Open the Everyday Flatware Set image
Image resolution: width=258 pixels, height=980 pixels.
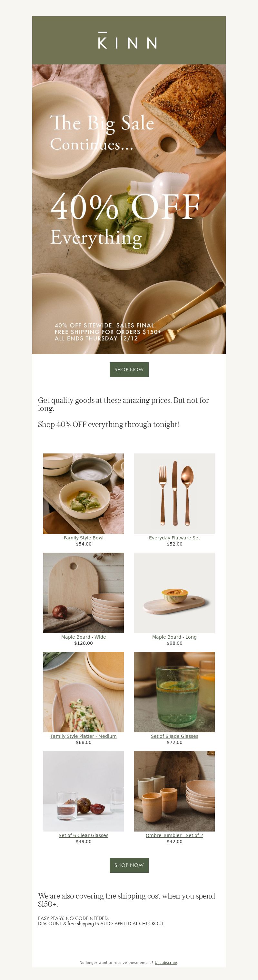point(174,493)
